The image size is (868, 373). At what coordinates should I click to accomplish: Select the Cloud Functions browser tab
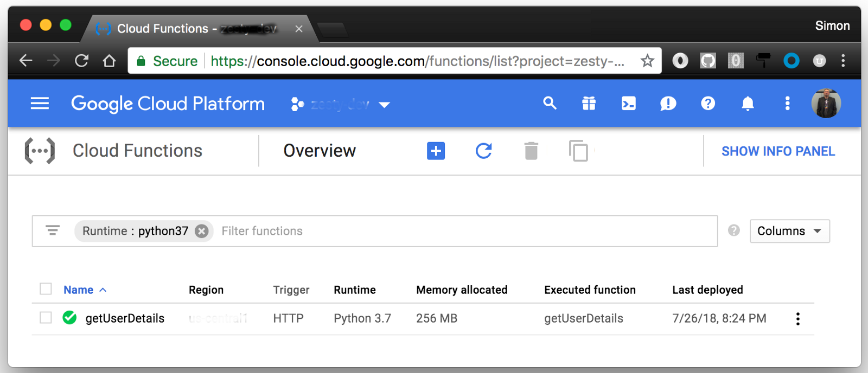tap(198, 29)
